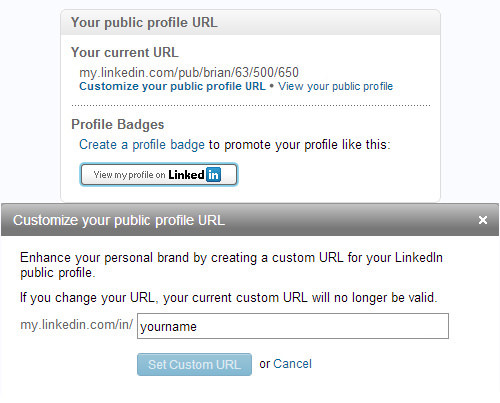Click the 'If you change your URL' warning text
This screenshot has width=500, height=403.
pyautogui.click(x=228, y=297)
